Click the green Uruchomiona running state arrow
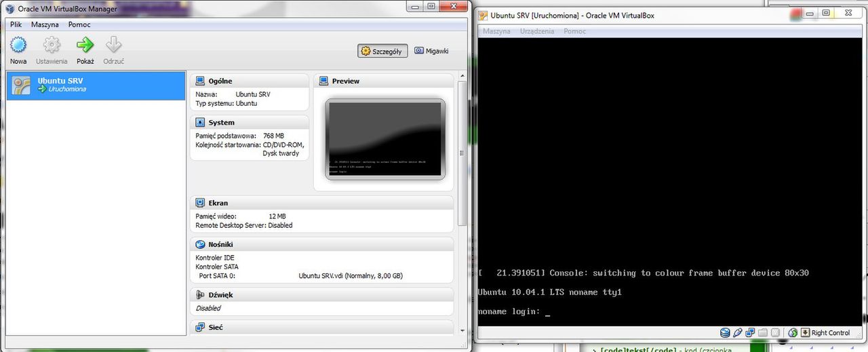868x352 pixels. (42, 89)
